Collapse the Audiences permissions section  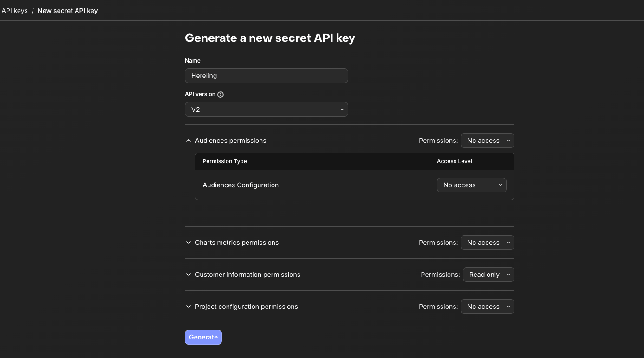[189, 141]
